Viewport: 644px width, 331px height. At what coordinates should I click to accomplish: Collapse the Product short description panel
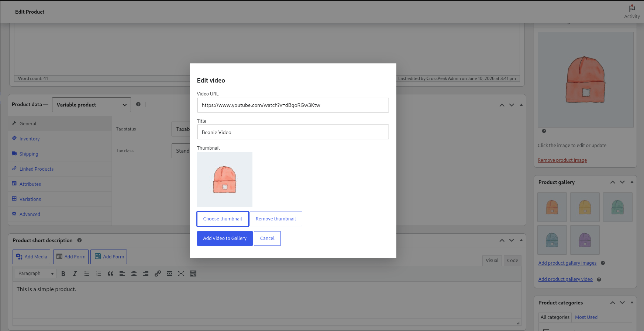point(521,240)
